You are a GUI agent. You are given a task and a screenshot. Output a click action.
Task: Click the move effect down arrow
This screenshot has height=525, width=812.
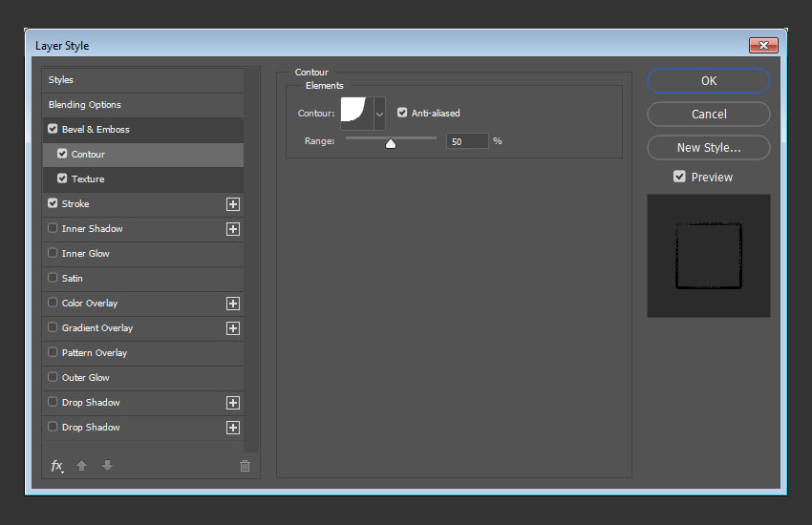[x=107, y=466]
